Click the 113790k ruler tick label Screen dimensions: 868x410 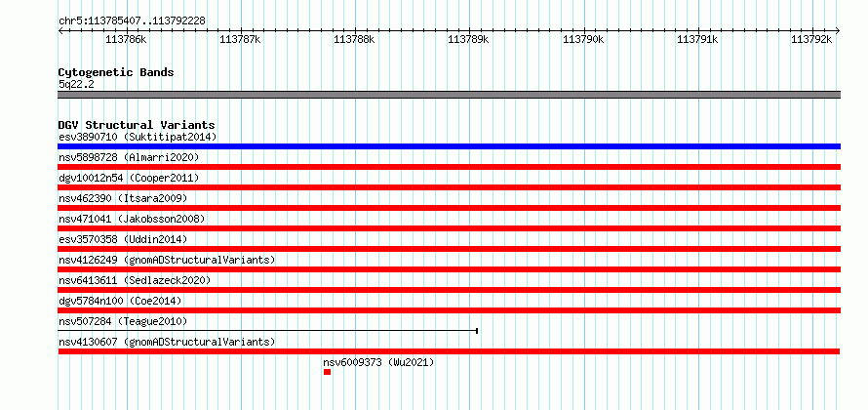(583, 39)
